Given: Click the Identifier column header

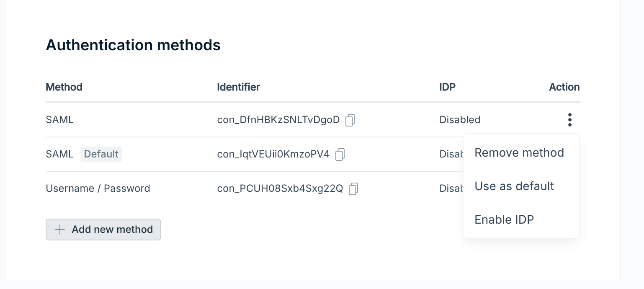Looking at the screenshot, I should 238,87.
